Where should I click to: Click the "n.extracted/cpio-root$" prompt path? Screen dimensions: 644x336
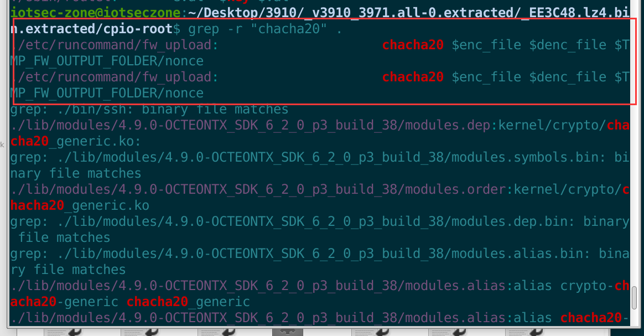click(x=95, y=29)
